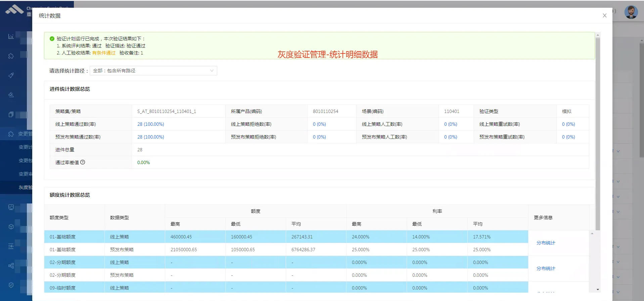The height and width of the screenshot is (301, 644).
Task: Click the arrow in the statistics path selector
Action: pyautogui.click(x=212, y=71)
